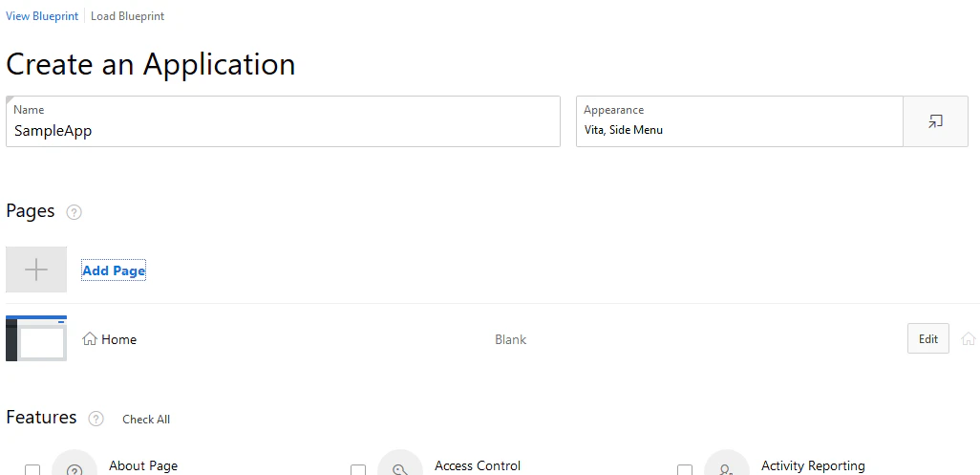
Task: Enable the Access Control checkbox
Action: (358, 470)
